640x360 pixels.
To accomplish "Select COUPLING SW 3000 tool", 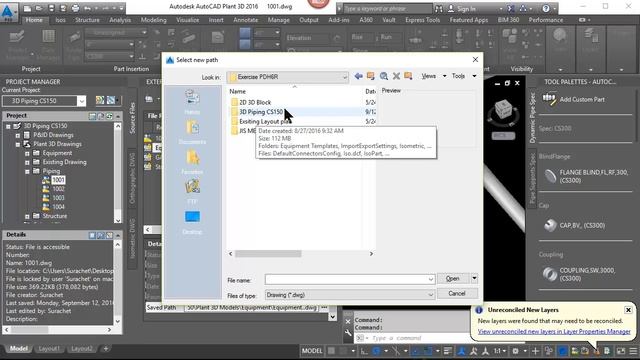I will (580, 274).
